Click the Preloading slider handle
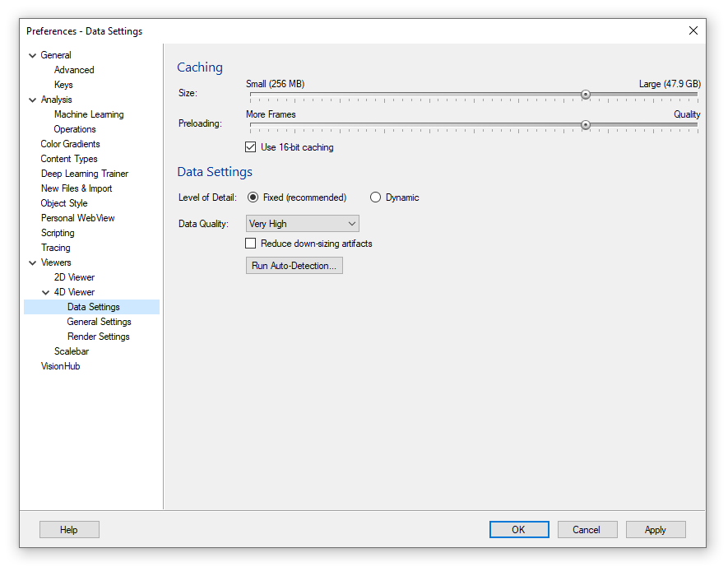The image size is (728, 576). (x=586, y=125)
